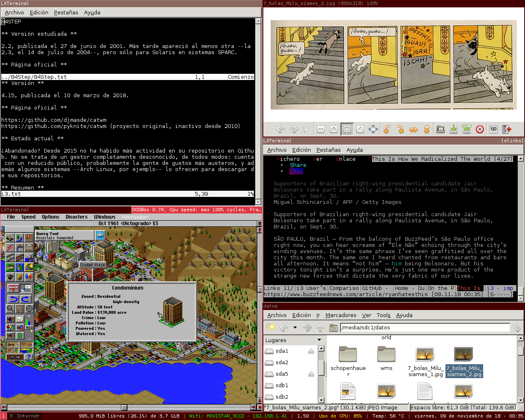Click the SimCity horizontal scrollbar thumb
Screen dimensions: 525x420
(x=124, y=407)
